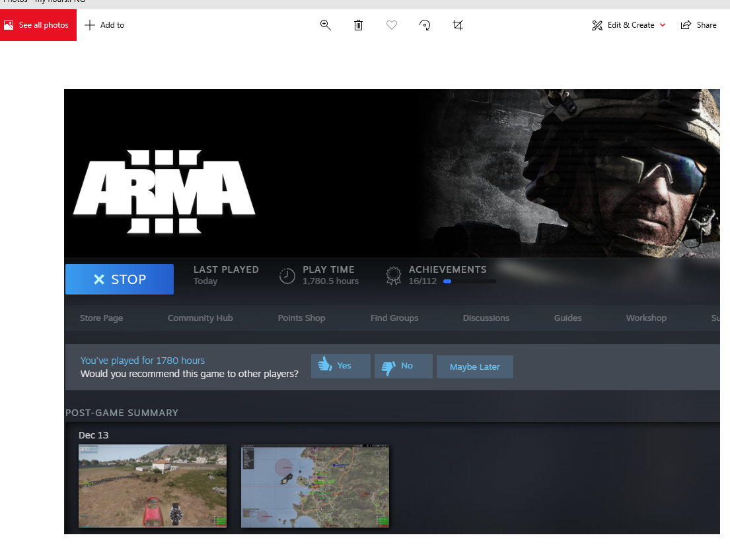Viewport: 730px width, 560px height.
Task: Click the ACHIEVEMENTS label
Action: 447,269
